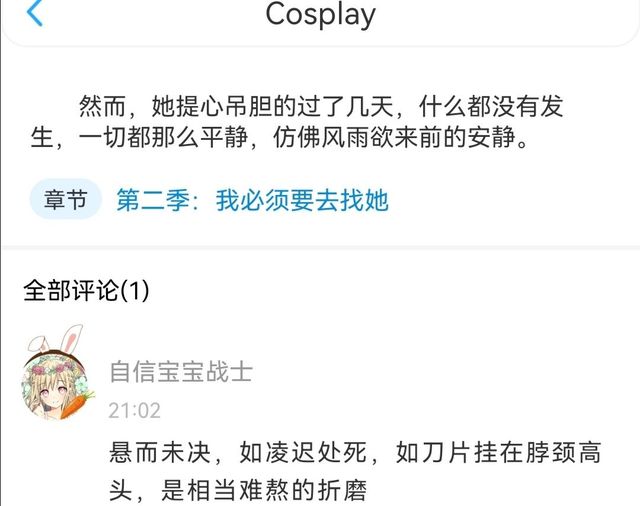The width and height of the screenshot is (640, 506).
Task: Select the 全部评论(1) comments header
Action: click(87, 291)
